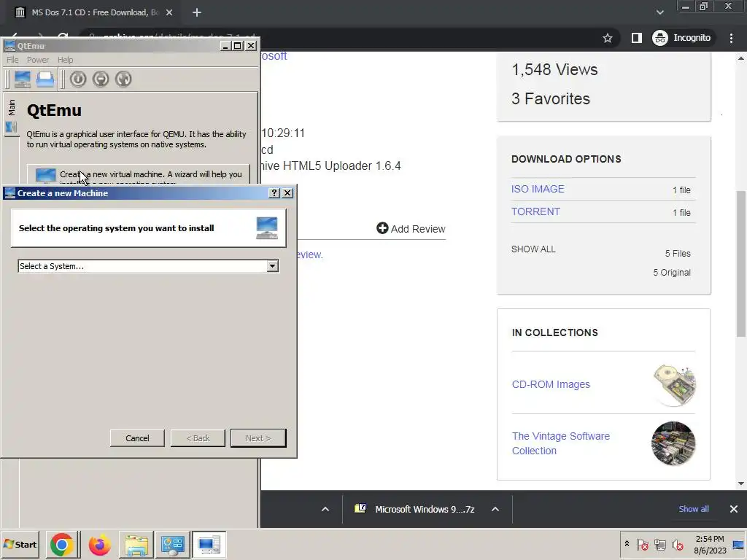Close the Create a new Machine dialog
747x560 pixels.
coord(287,192)
